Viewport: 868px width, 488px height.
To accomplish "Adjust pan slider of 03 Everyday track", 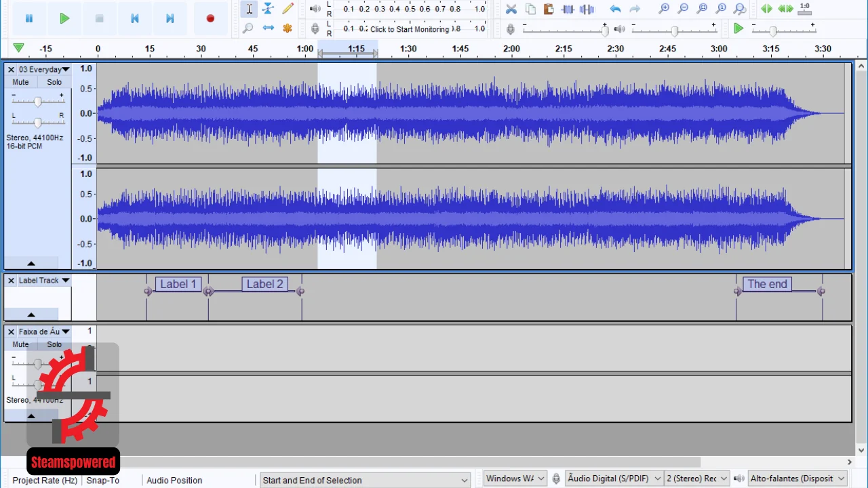I will pos(37,122).
